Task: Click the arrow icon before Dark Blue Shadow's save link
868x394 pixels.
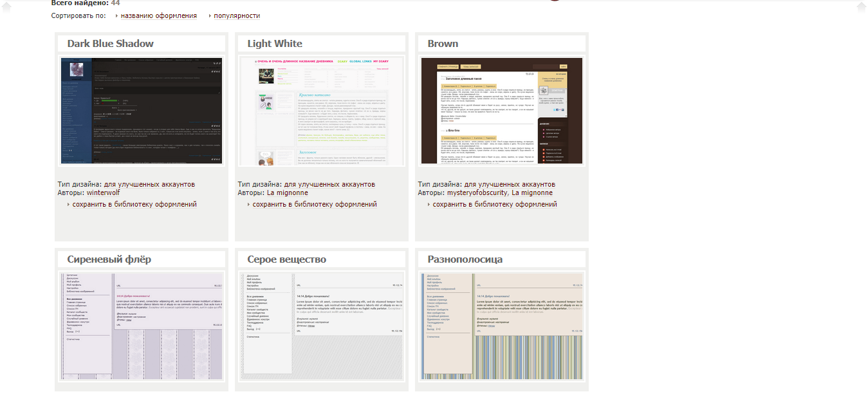Action: point(68,203)
